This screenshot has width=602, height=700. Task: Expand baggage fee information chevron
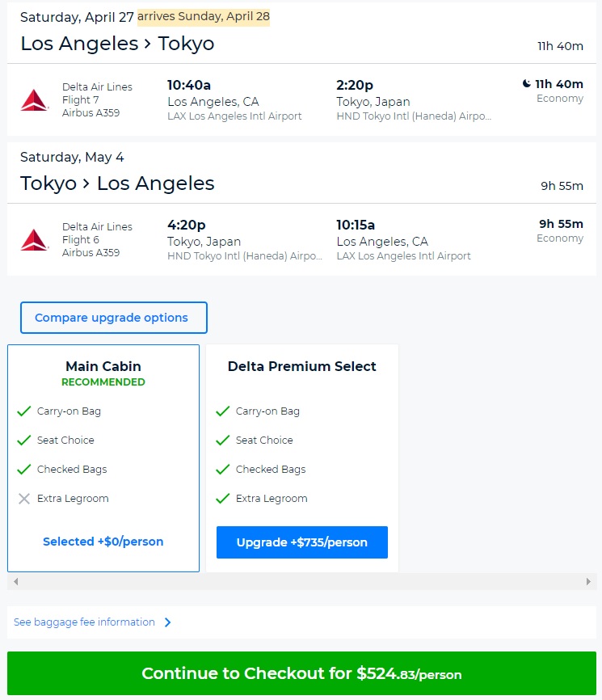[168, 622]
